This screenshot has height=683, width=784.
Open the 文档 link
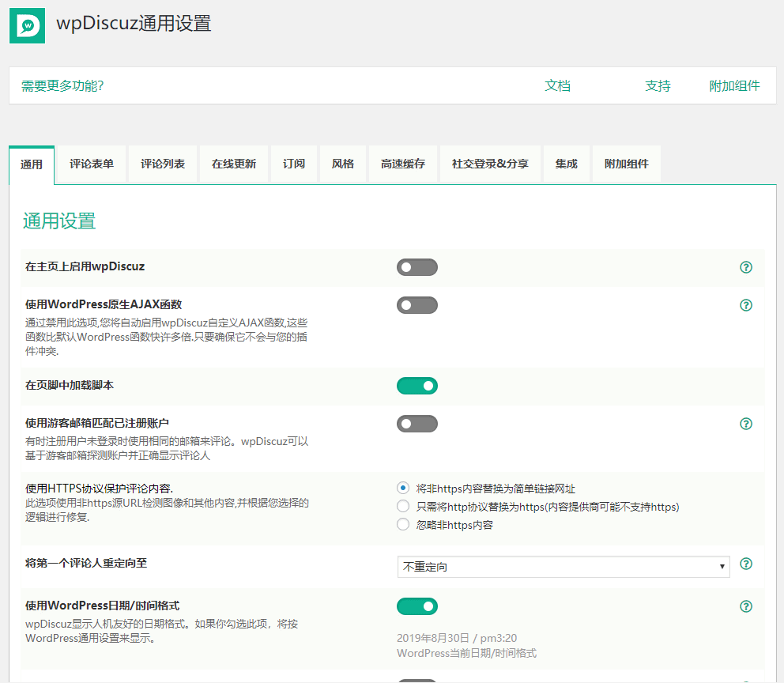pos(557,86)
